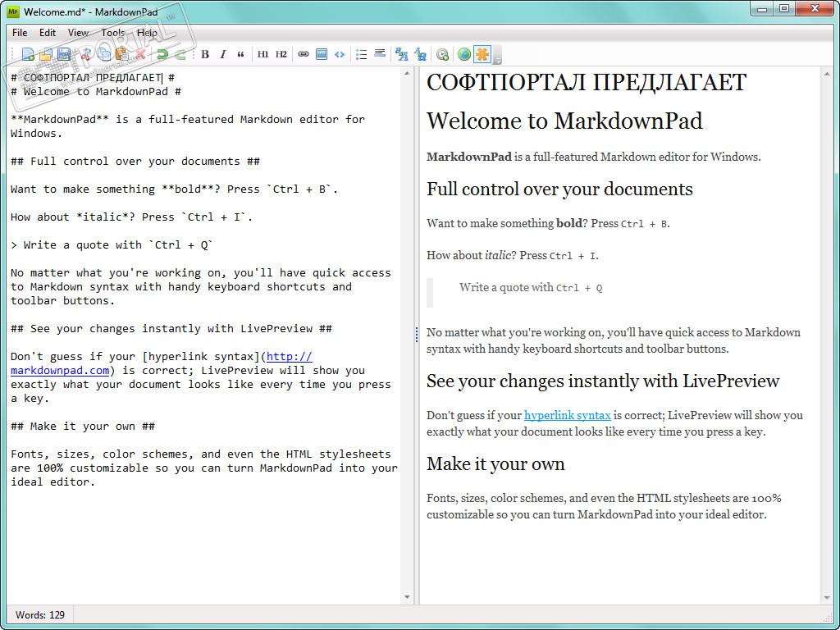This screenshot has height=630, width=840.
Task: Open the Help menu
Action: coord(147,33)
